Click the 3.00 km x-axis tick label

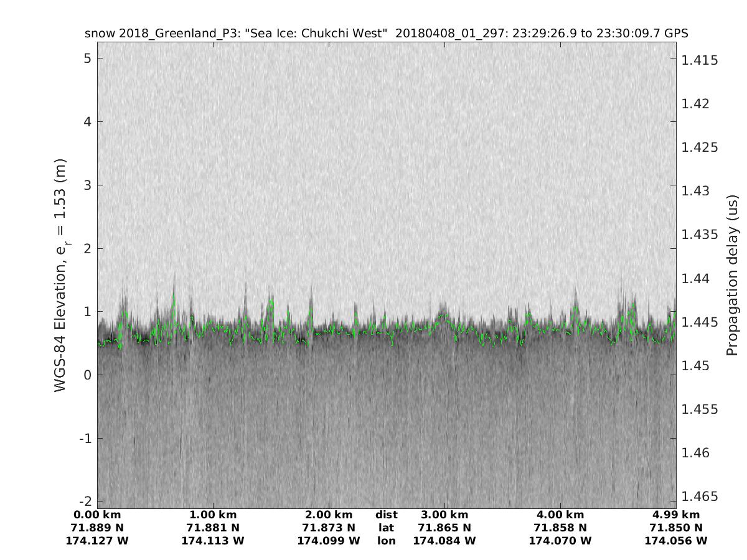click(444, 515)
